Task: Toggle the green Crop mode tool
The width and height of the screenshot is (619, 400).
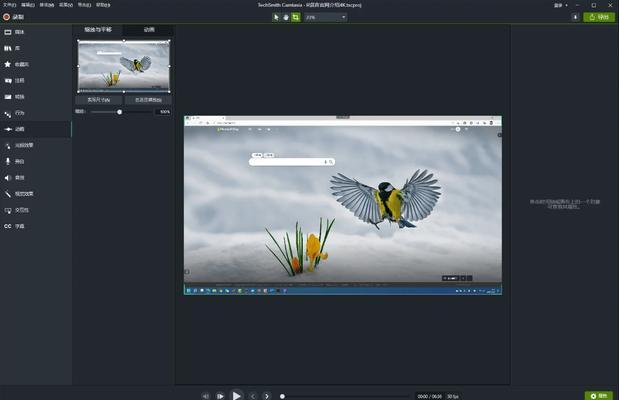Action: click(x=296, y=17)
